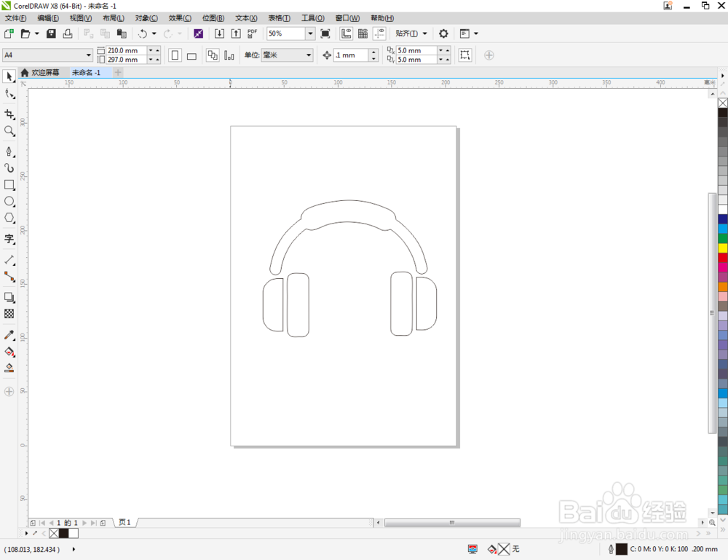Click the Import icon
This screenshot has height=560, width=728.
219,33
